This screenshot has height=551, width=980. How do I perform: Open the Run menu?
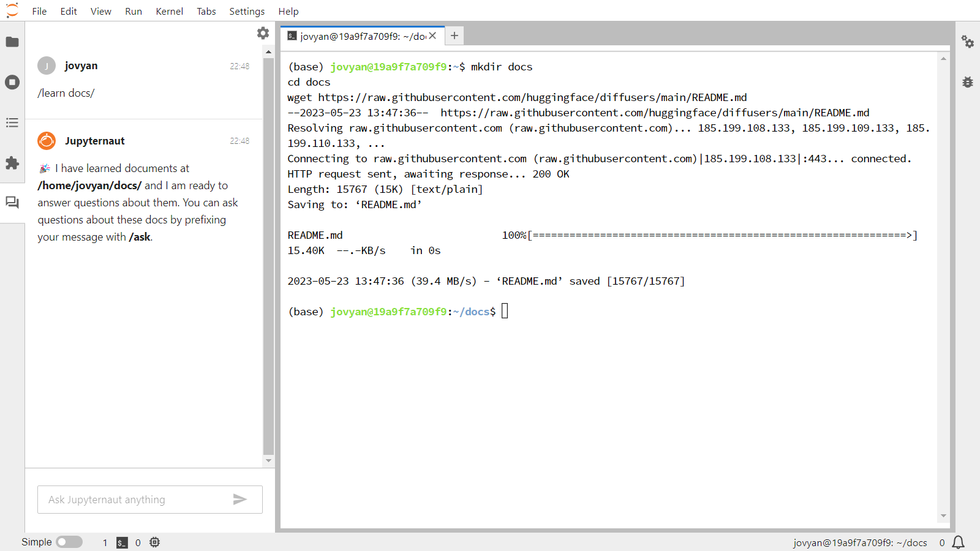134,11
